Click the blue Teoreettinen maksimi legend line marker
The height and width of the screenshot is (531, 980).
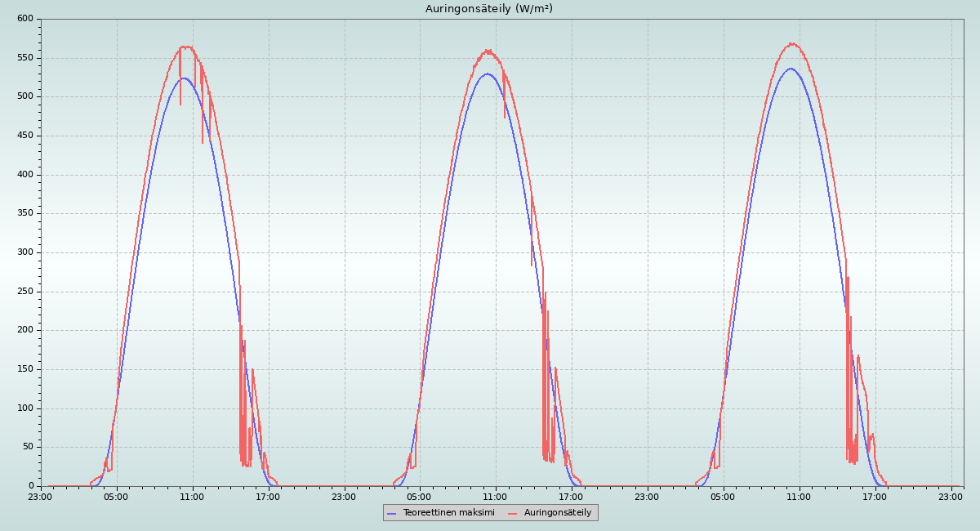(x=391, y=513)
